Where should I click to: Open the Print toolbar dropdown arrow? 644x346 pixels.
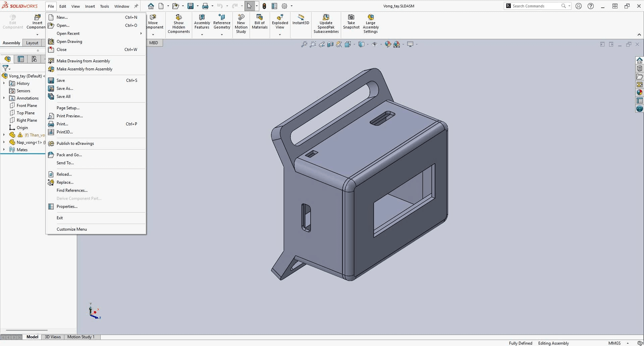[212, 6]
